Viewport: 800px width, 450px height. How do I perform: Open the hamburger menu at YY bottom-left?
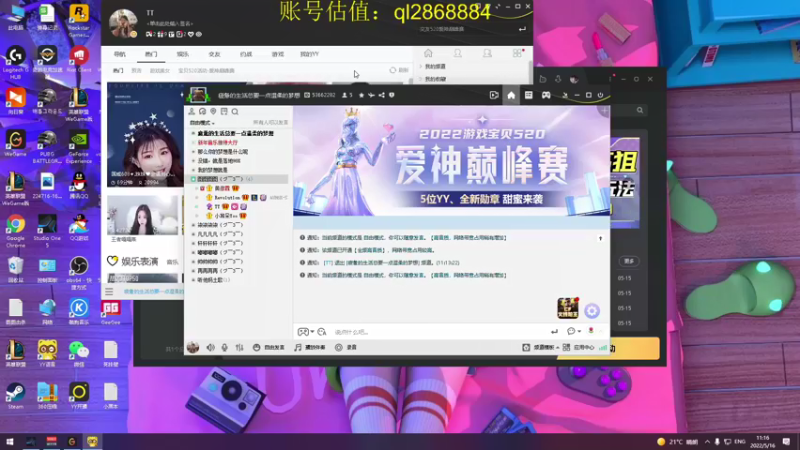(x=109, y=291)
